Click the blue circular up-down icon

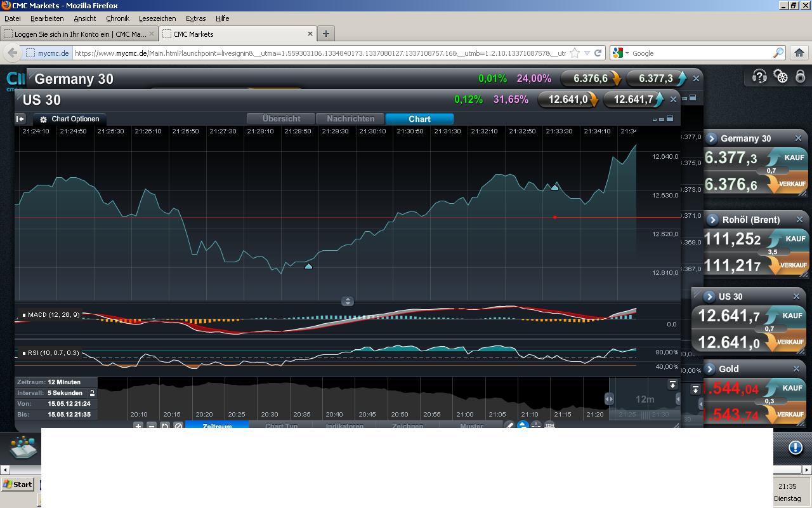point(523,425)
